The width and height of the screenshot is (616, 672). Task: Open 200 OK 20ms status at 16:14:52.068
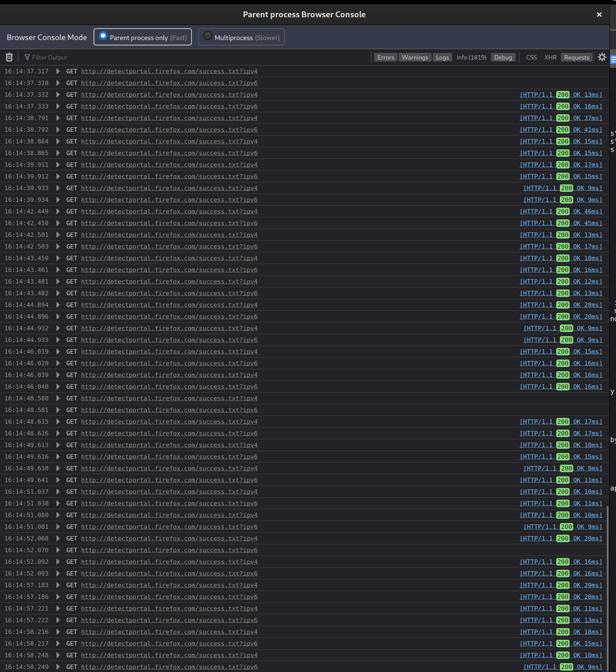[x=561, y=538]
